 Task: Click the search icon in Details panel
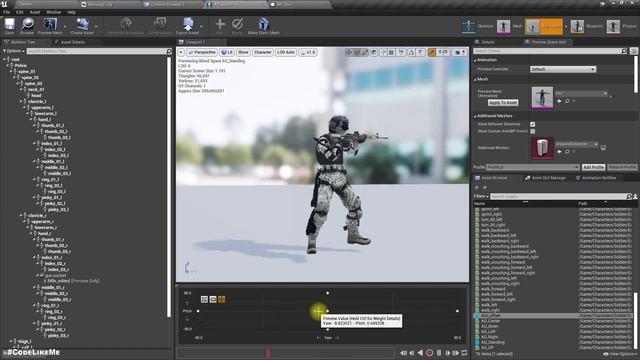624,51
